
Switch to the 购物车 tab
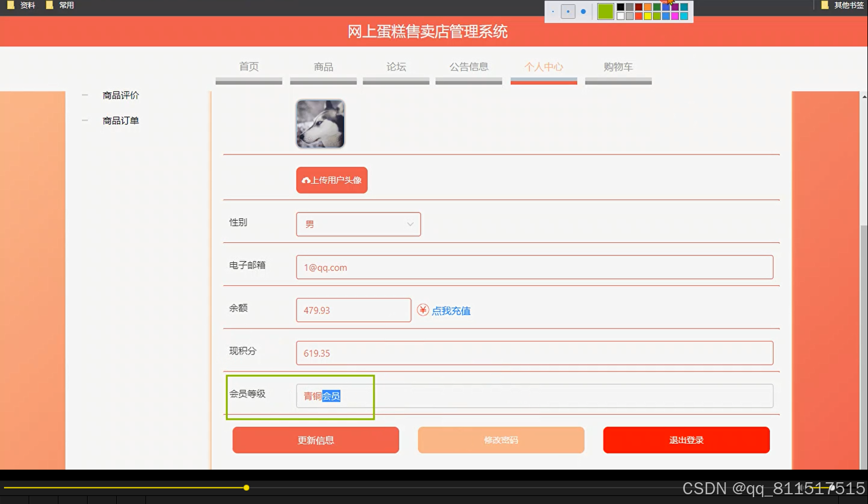coord(618,66)
